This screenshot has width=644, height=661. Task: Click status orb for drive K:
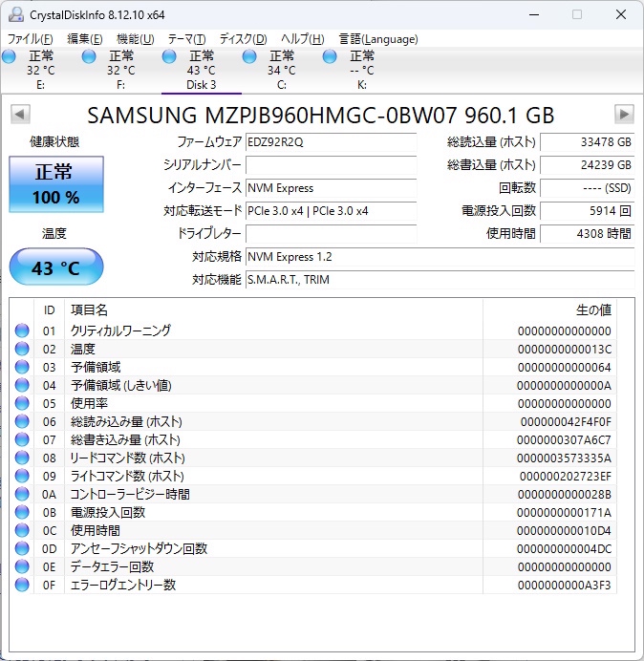[331, 57]
